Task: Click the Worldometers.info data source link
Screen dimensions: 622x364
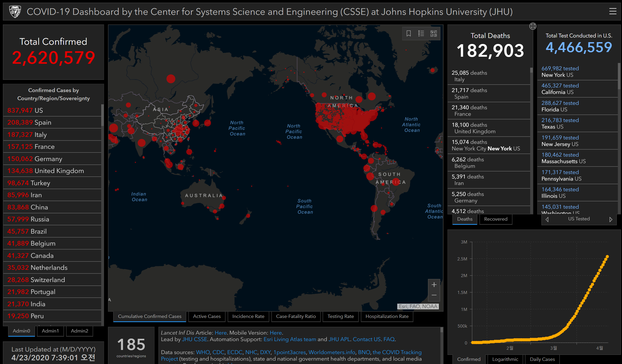Action: coord(332,352)
